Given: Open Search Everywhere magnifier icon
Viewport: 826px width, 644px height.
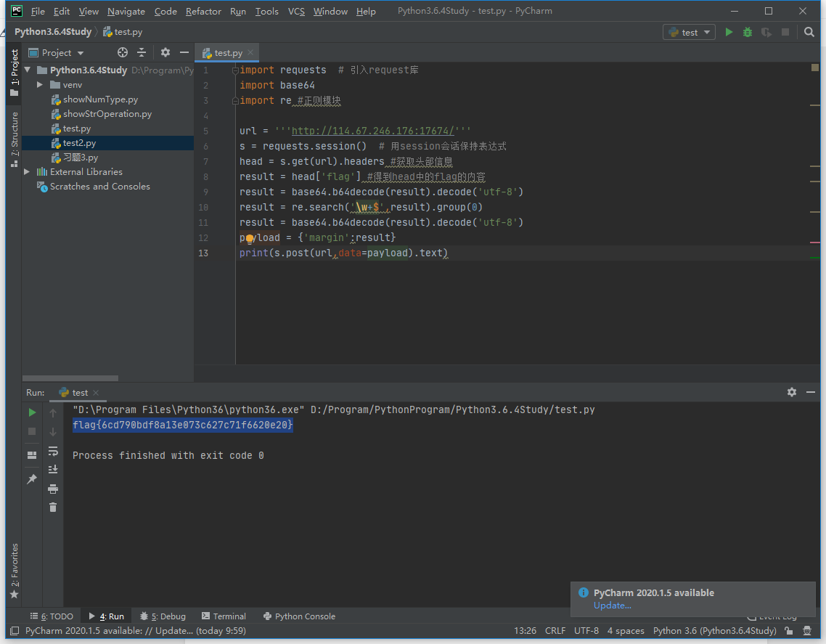Looking at the screenshot, I should pos(809,32).
